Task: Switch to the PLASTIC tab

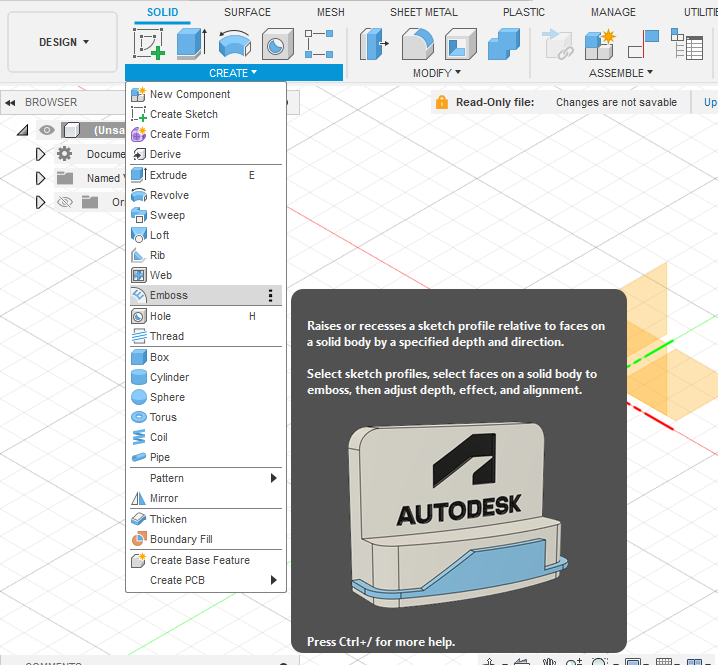Action: [524, 12]
